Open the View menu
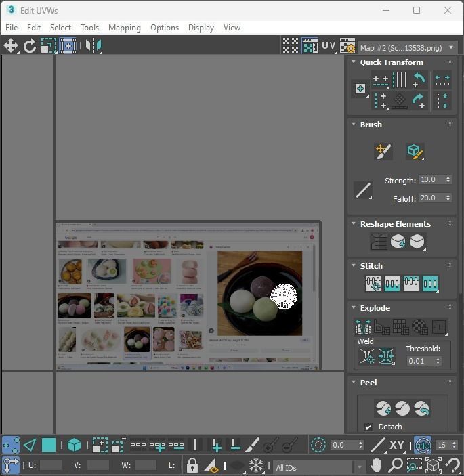Image resolution: width=464 pixels, height=476 pixels. coord(232,28)
